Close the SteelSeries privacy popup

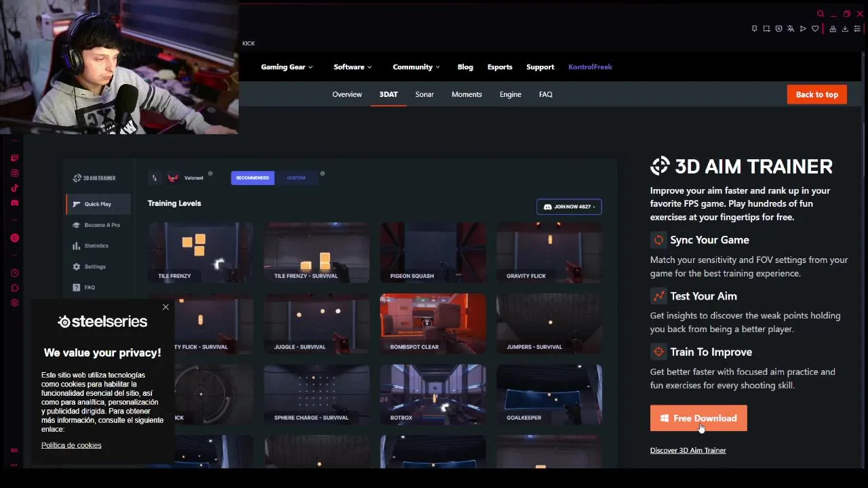[165, 307]
